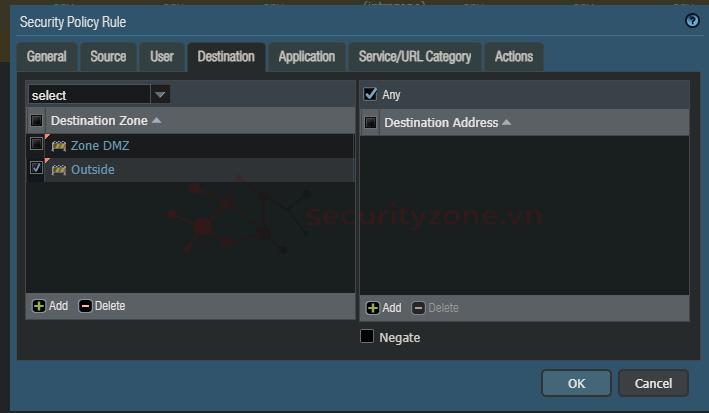Click the sort arrow beside Destination Zone

(158, 121)
